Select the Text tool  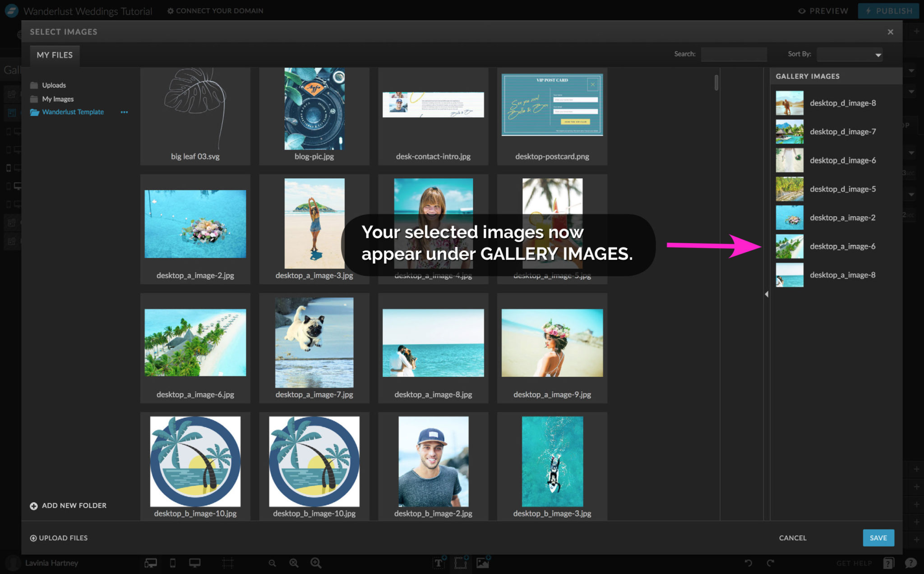pyautogui.click(x=438, y=563)
